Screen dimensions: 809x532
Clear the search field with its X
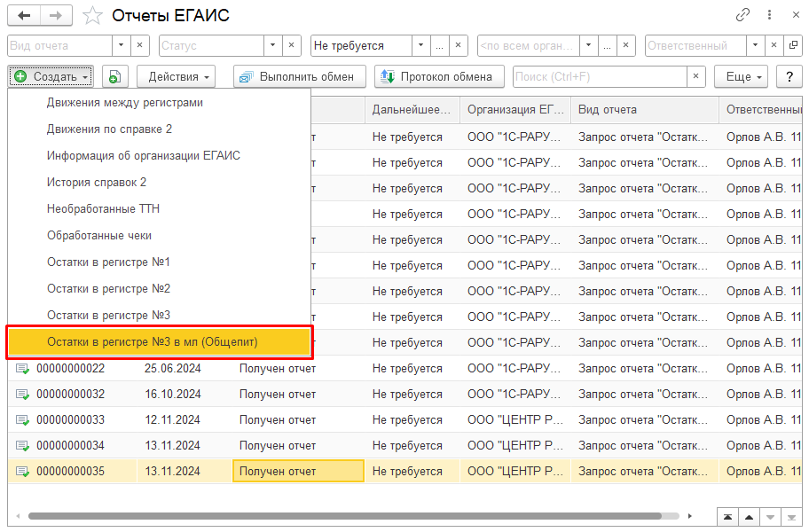(696, 77)
